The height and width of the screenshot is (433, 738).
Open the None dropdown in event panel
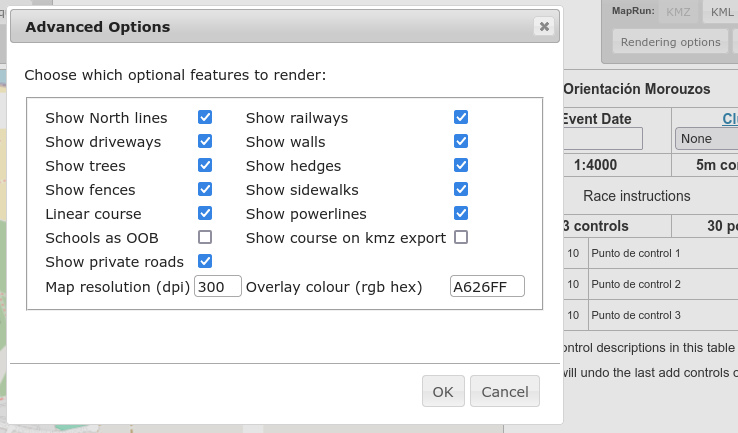(x=706, y=139)
